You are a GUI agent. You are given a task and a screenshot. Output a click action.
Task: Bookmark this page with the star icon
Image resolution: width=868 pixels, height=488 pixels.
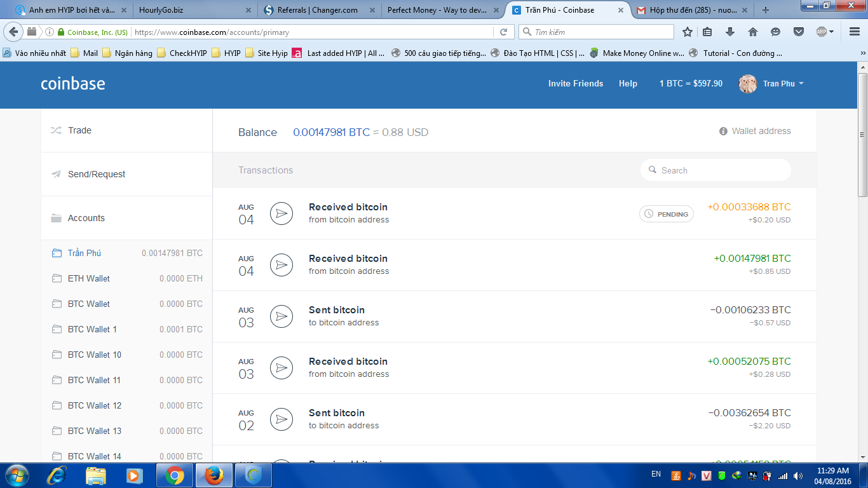tap(687, 32)
